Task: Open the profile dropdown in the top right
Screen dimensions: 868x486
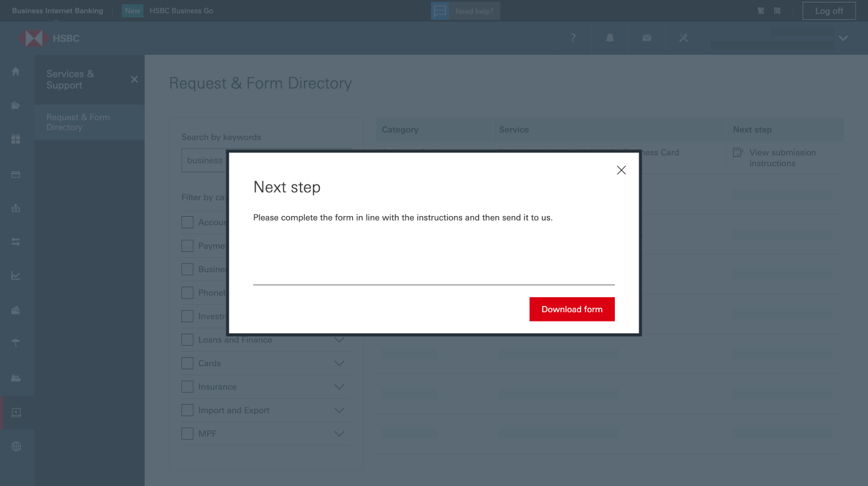Action: click(x=843, y=38)
